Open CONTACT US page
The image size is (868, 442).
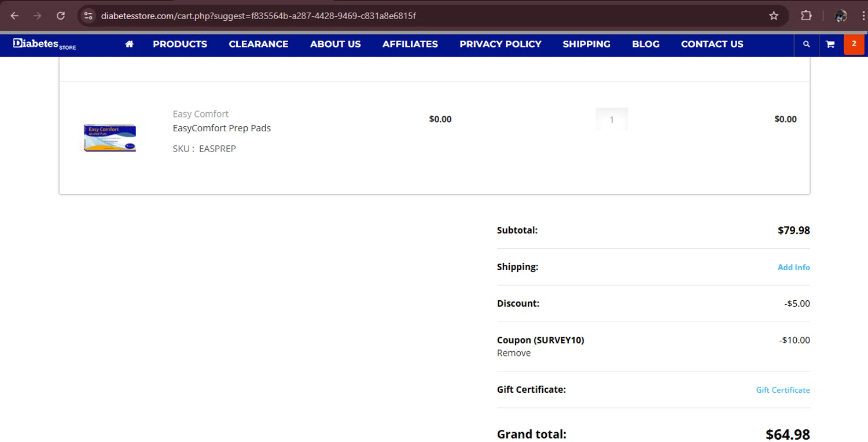712,44
